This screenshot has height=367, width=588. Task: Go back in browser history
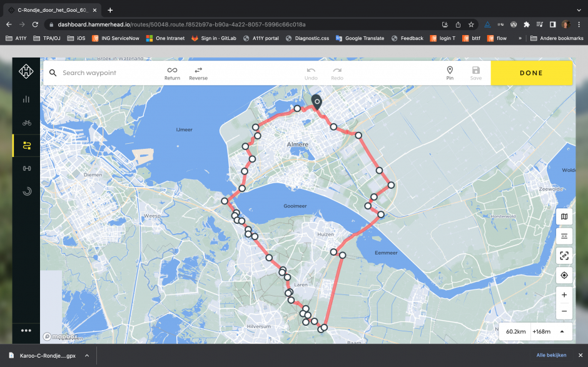coord(9,24)
